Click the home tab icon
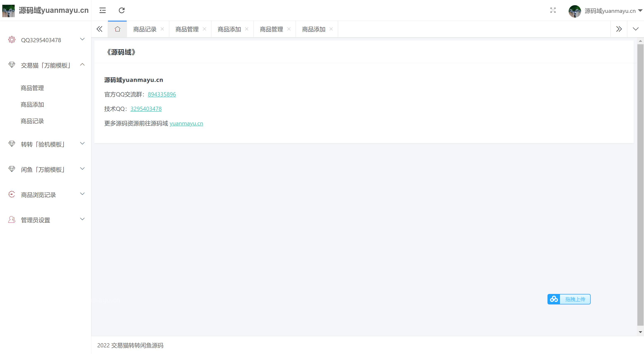 pyautogui.click(x=117, y=29)
